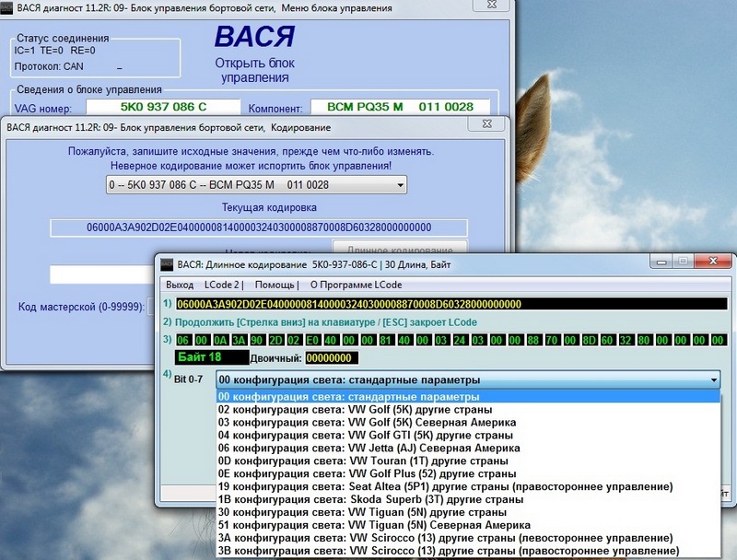
Task: Click the byte cell 80
Action: (x=645, y=340)
